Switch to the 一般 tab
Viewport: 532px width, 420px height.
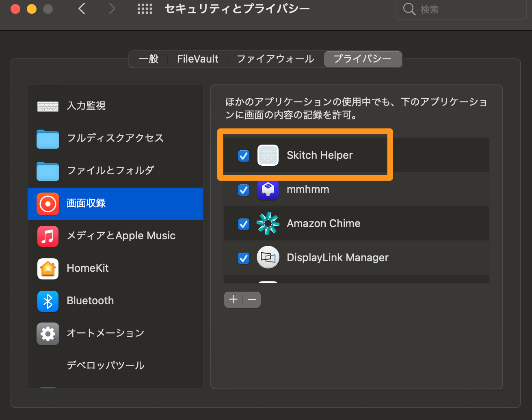pyautogui.click(x=149, y=59)
